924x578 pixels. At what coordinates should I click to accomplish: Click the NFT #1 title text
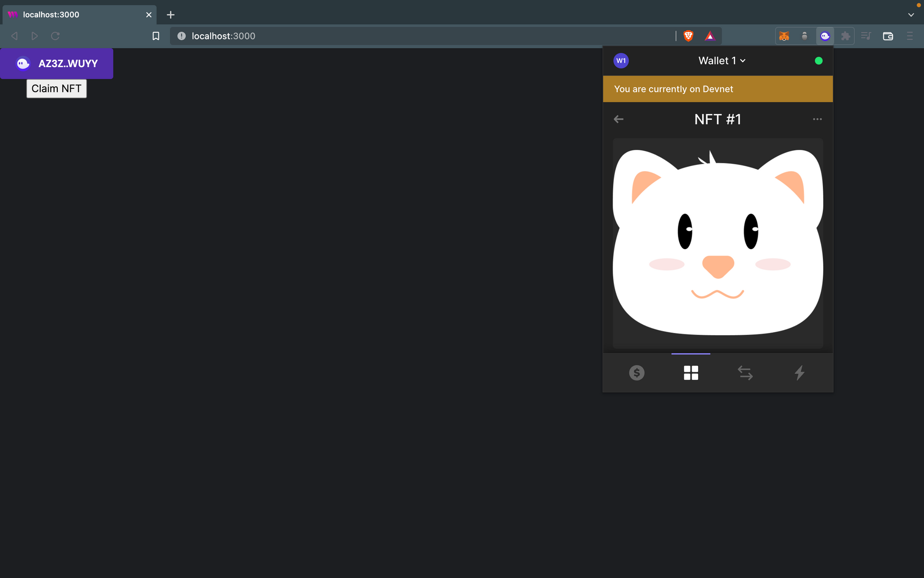click(718, 119)
